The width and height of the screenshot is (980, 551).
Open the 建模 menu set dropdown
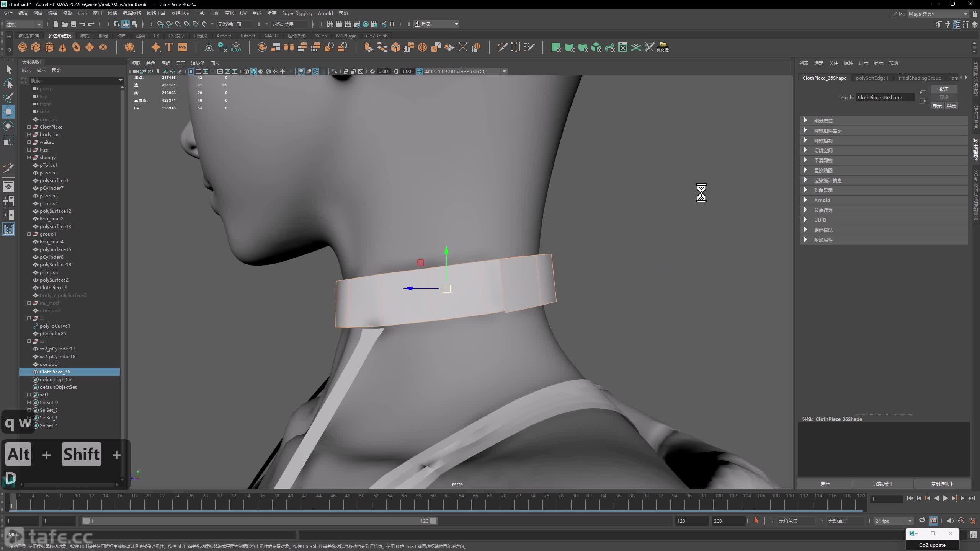click(x=23, y=24)
